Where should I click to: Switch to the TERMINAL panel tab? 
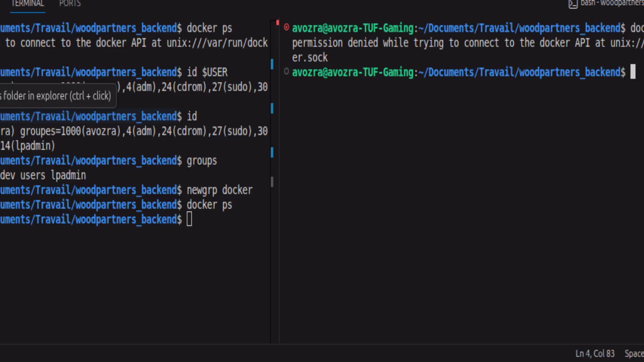click(x=28, y=4)
